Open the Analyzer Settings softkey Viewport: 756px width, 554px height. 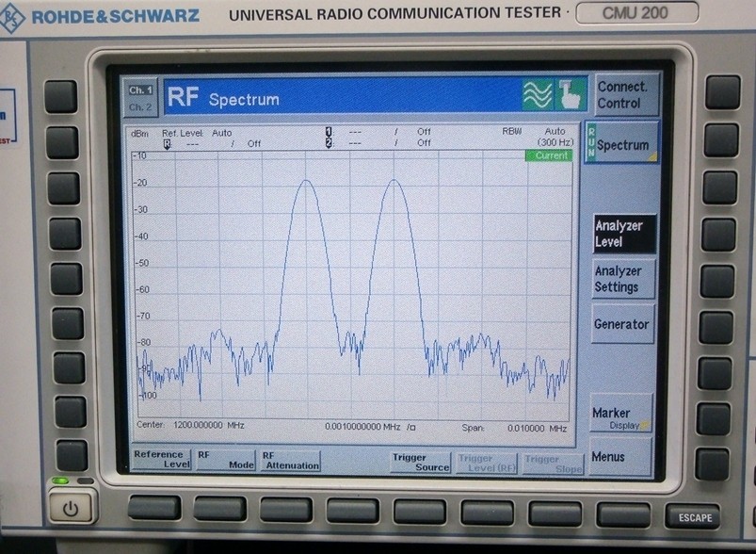tap(623, 279)
